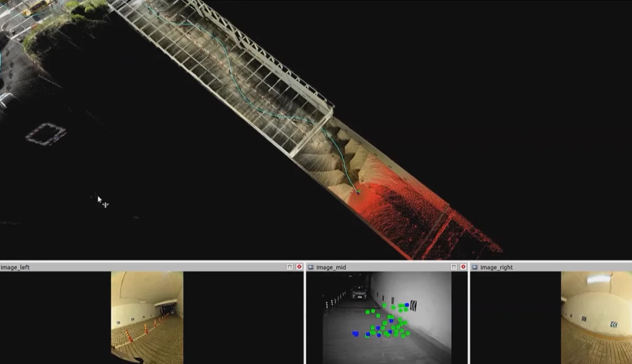Click the leftmost blue feature point in Image_mid
Screen dimensions: 632x364
(x=356, y=333)
